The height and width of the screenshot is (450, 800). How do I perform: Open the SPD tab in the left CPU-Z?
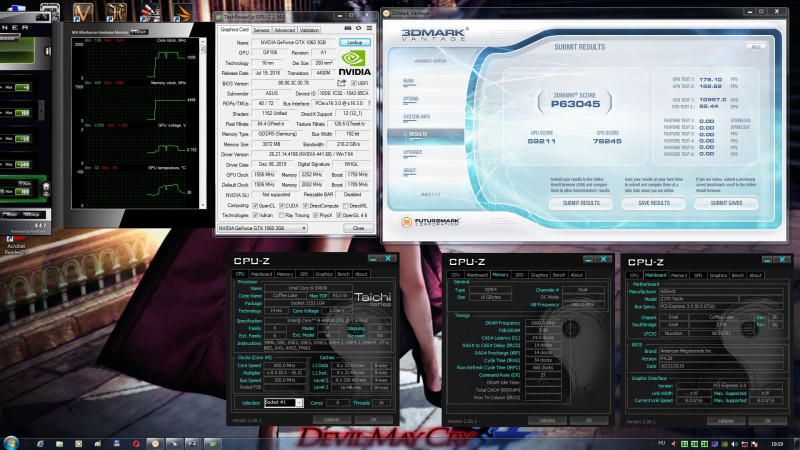point(304,274)
